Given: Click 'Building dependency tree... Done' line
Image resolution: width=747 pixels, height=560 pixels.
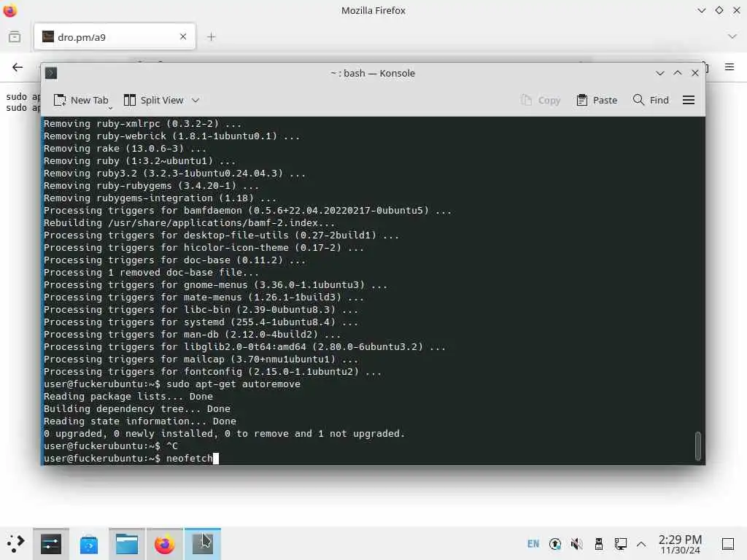Looking at the screenshot, I should point(136,408).
